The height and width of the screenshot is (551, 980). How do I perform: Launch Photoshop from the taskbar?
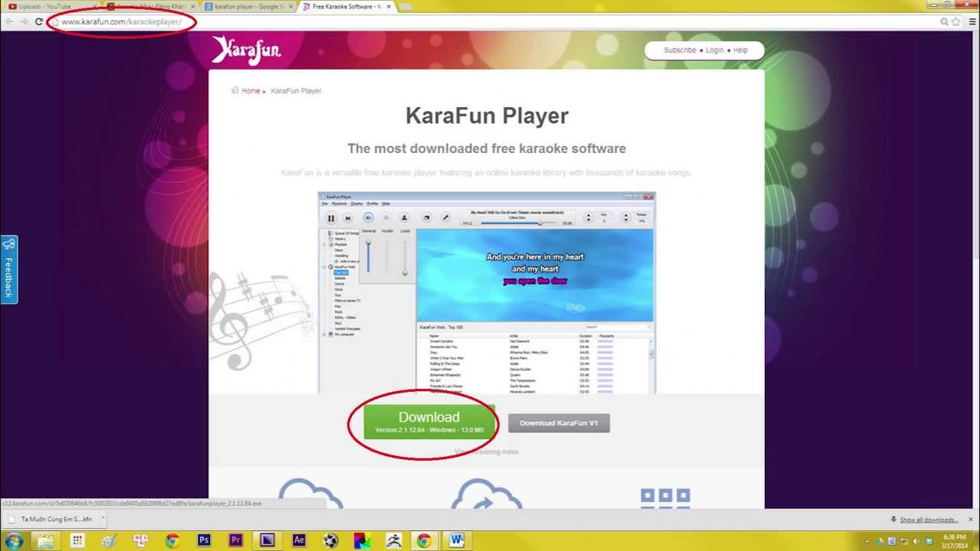(204, 540)
